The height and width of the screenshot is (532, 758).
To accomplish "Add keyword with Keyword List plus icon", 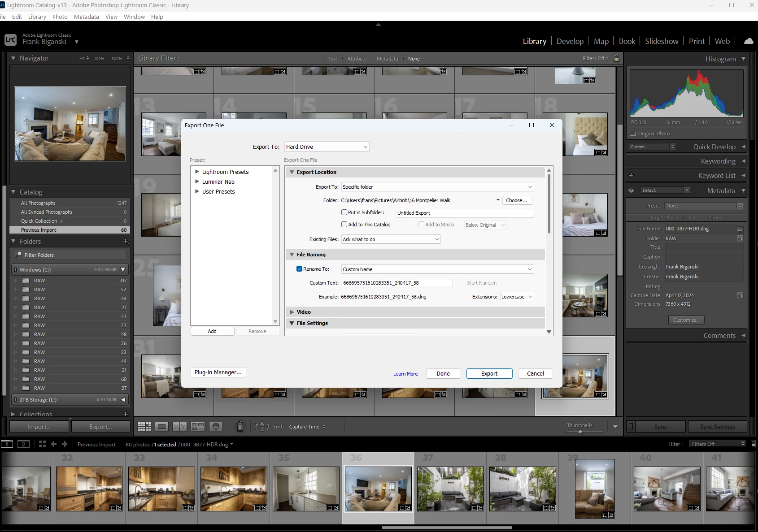I will [631, 175].
